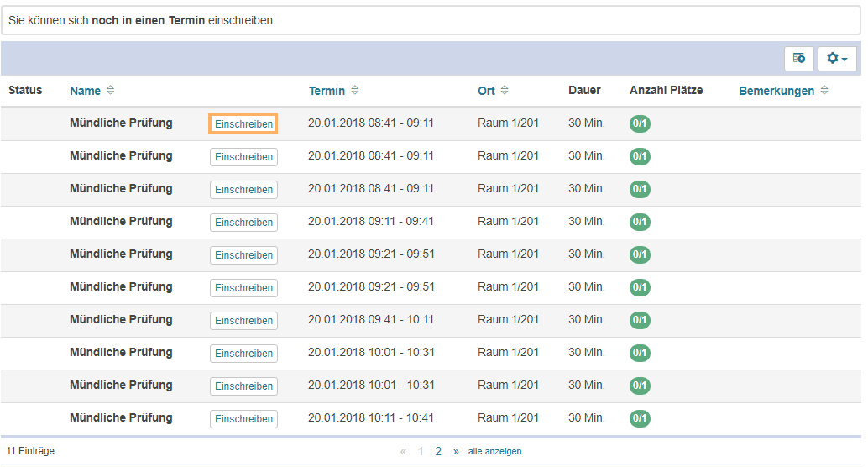The image size is (868, 467).
Task: Enroll in the 10:11 - 10:41 appointment
Action: pyautogui.click(x=243, y=419)
